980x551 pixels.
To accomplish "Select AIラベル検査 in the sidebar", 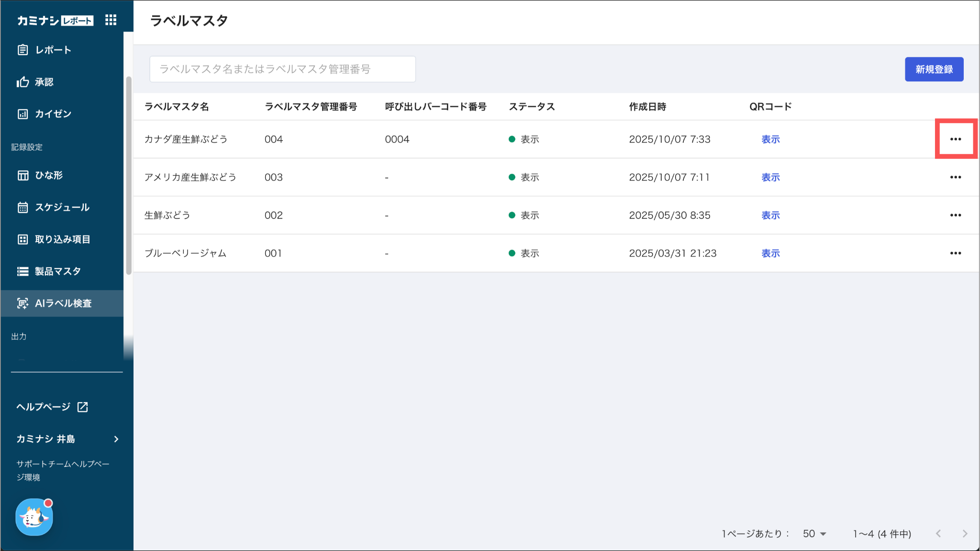I will point(63,303).
